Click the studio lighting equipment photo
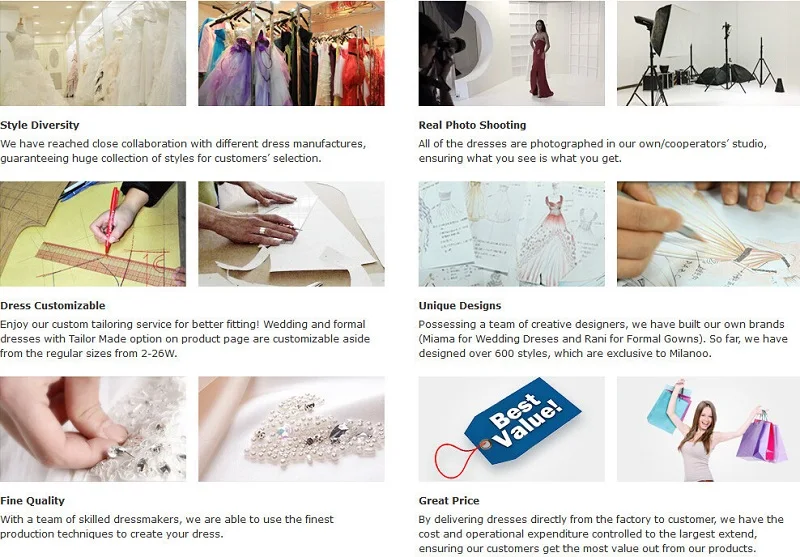 (709, 53)
